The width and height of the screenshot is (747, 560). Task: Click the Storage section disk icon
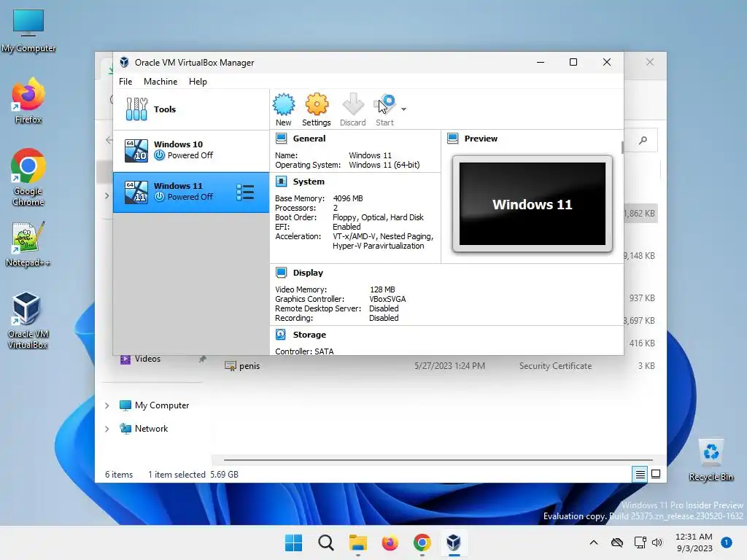[281, 335]
